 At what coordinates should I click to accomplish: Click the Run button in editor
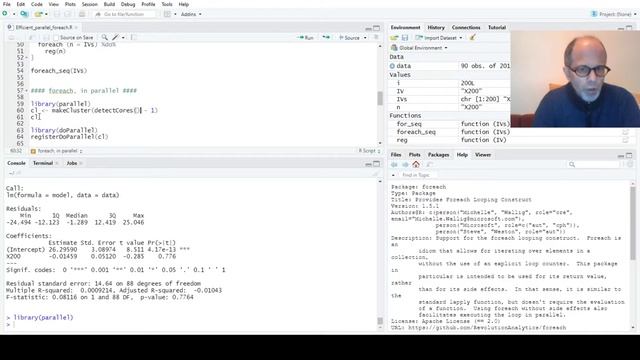[x=306, y=38]
